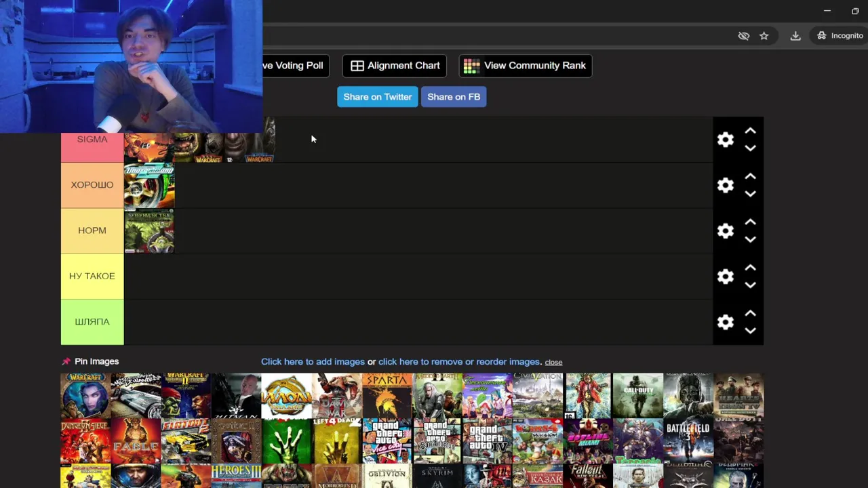
Task: Select Call of Duty 4 cover
Action: coord(637,395)
